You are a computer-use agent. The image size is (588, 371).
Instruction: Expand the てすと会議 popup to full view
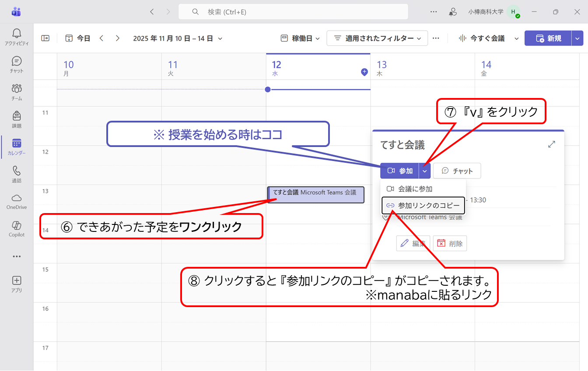coord(551,144)
